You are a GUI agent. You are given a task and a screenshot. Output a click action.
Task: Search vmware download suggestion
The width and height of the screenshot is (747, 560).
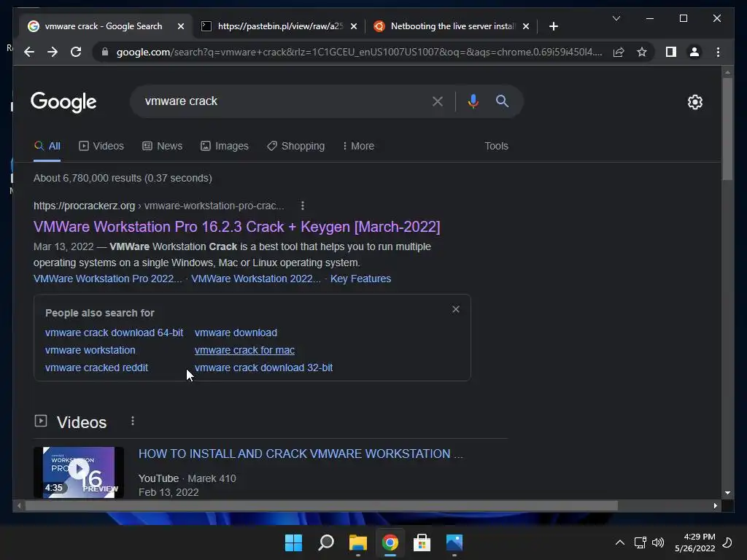tap(236, 332)
